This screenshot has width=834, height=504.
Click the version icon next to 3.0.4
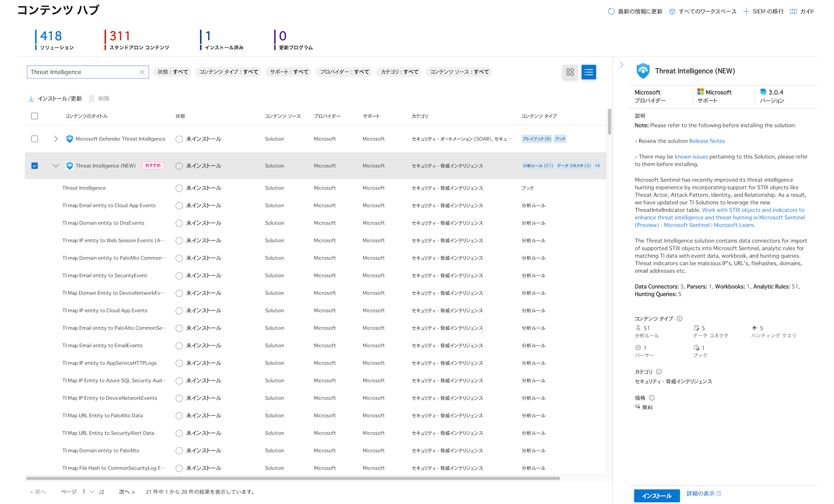coord(763,92)
